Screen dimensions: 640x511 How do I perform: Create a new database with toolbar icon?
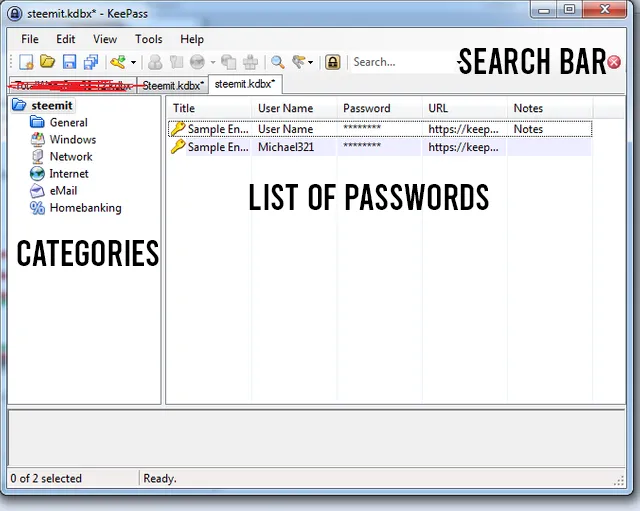click(27, 62)
